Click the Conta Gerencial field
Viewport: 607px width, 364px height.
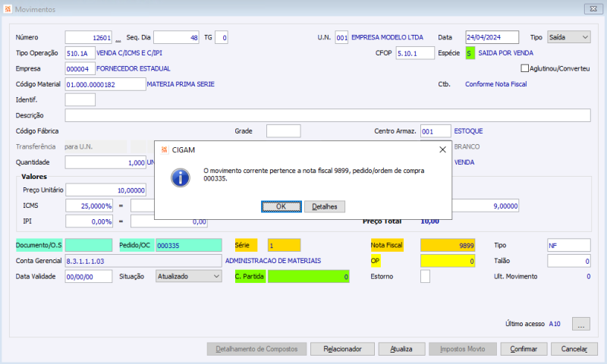point(143,261)
